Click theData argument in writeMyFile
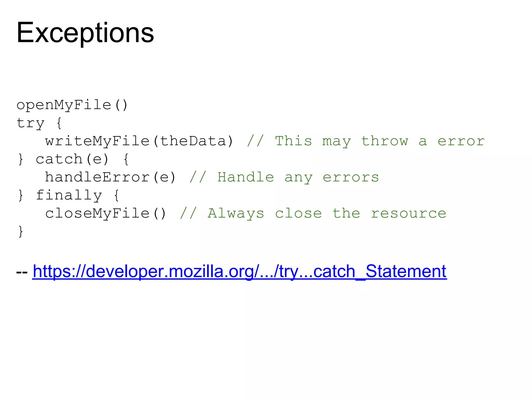The width and height of the screenshot is (532, 399). coord(193,141)
